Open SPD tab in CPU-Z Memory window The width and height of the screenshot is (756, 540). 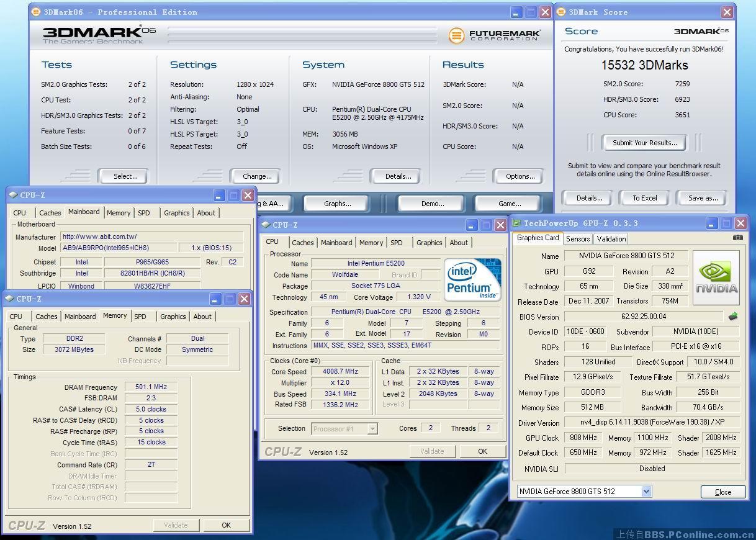click(140, 317)
